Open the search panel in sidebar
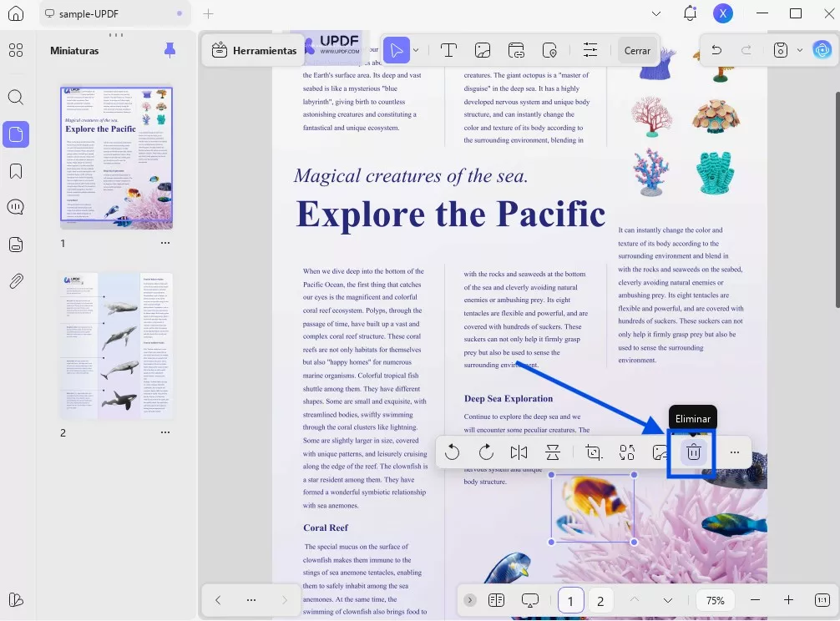 pos(16,97)
